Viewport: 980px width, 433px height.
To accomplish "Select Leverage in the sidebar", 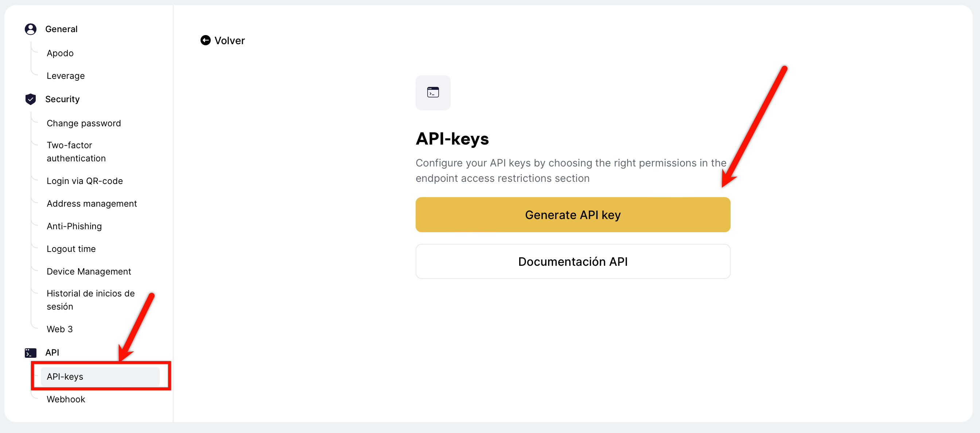I will point(65,76).
